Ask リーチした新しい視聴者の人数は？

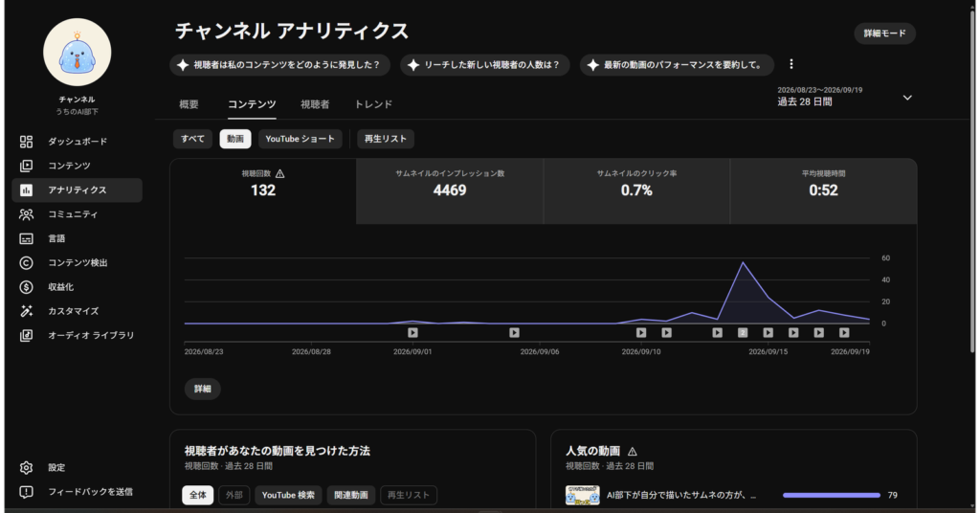(x=485, y=65)
